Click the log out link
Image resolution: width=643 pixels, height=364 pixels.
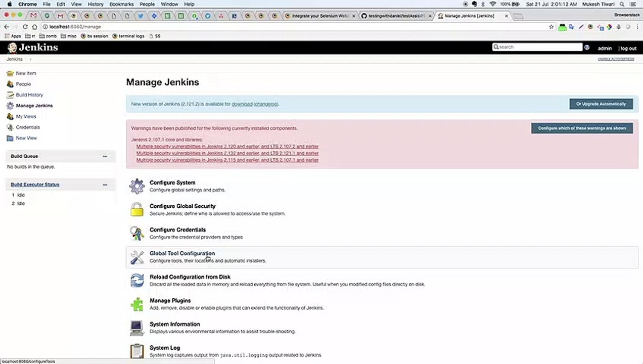coord(628,49)
